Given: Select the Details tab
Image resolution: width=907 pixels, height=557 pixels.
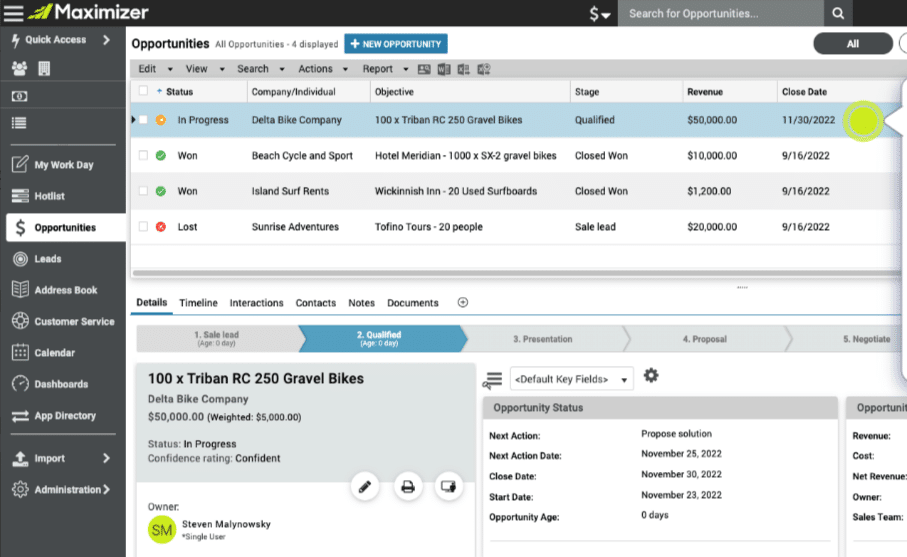Looking at the screenshot, I should pyautogui.click(x=152, y=302).
